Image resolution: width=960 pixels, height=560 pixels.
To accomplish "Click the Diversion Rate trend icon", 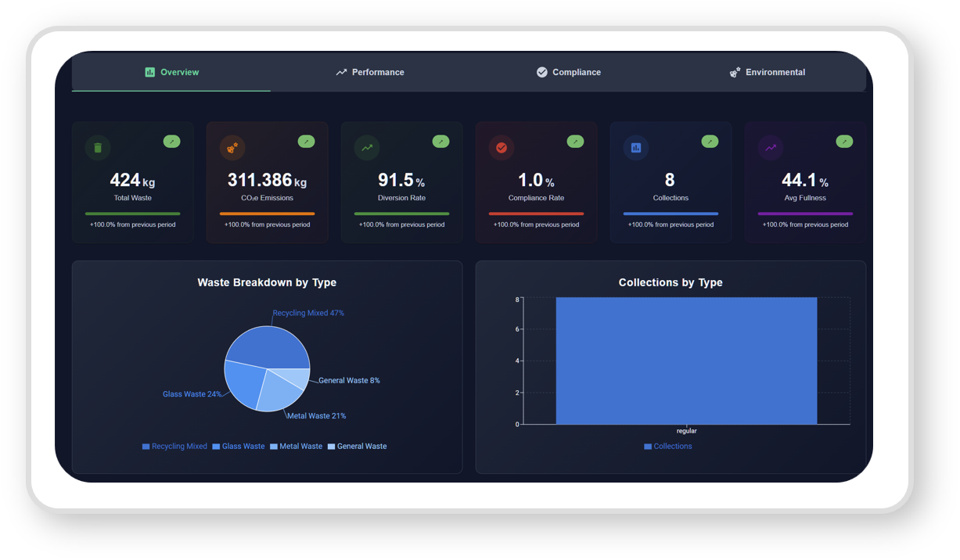I will tap(367, 148).
